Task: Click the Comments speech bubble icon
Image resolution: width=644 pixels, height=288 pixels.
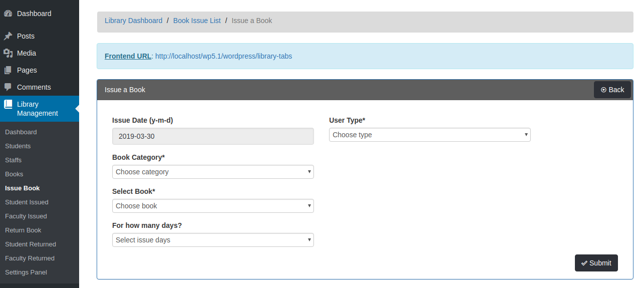Action: coord(8,87)
